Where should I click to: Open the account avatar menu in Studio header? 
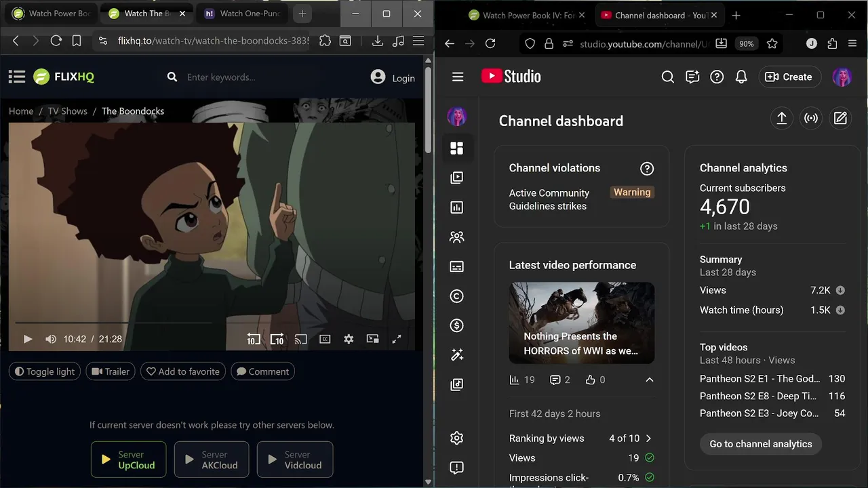[x=842, y=77]
